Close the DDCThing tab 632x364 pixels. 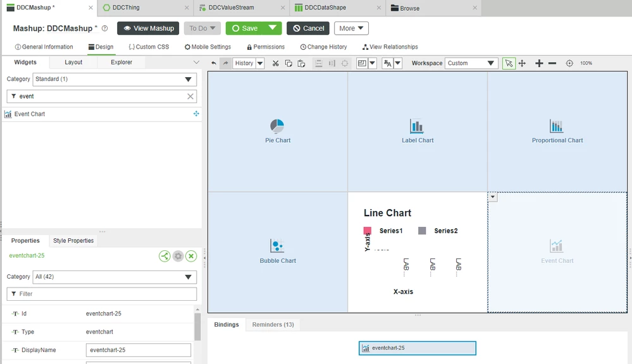[x=187, y=8]
